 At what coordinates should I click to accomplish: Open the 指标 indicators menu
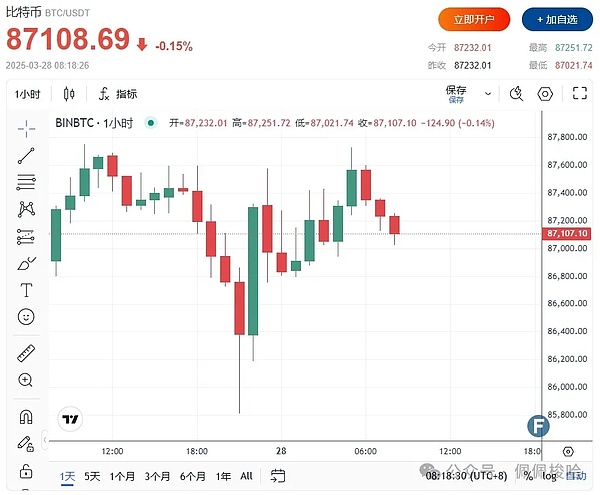tap(118, 94)
